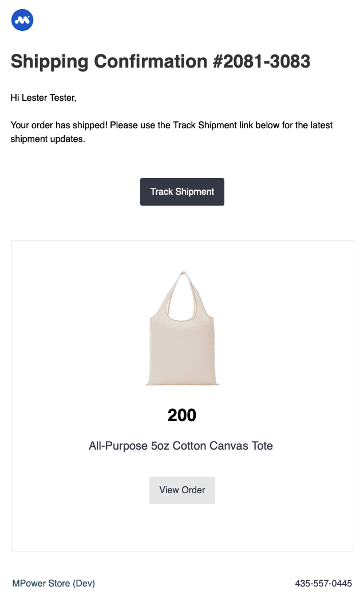Select the All-Purpose 5oz Cotton Canvas Tote title
Screen dimensions: 364x610
pos(181,446)
